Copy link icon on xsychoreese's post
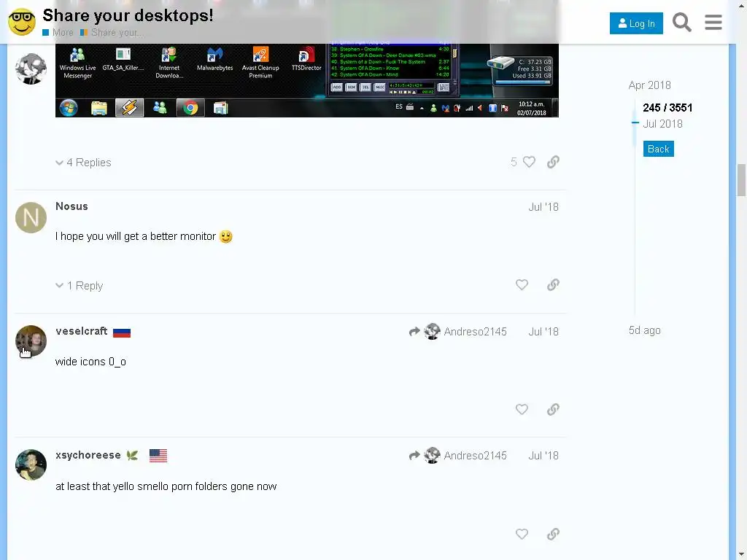 [x=553, y=534]
